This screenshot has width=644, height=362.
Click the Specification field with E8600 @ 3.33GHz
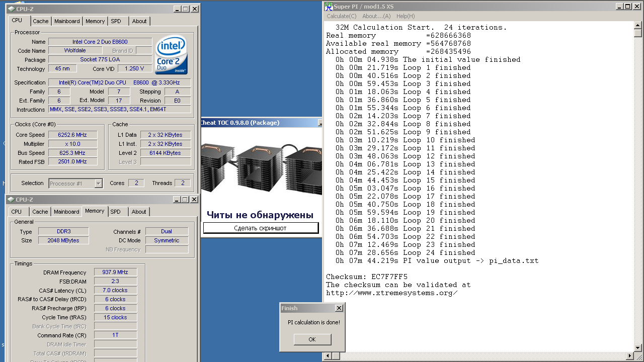pyautogui.click(x=120, y=82)
